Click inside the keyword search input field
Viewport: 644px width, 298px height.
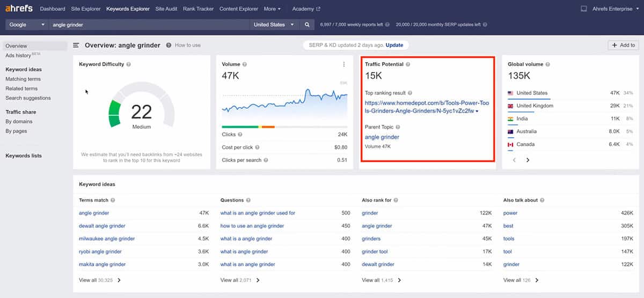(149, 25)
